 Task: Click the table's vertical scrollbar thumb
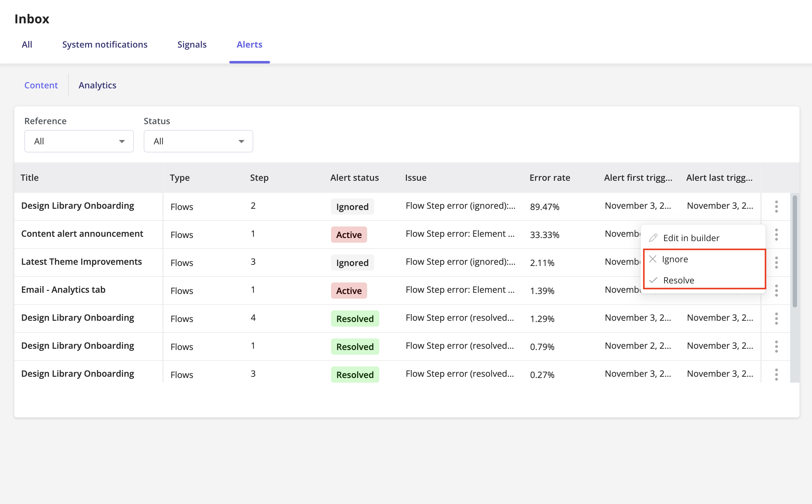click(795, 251)
